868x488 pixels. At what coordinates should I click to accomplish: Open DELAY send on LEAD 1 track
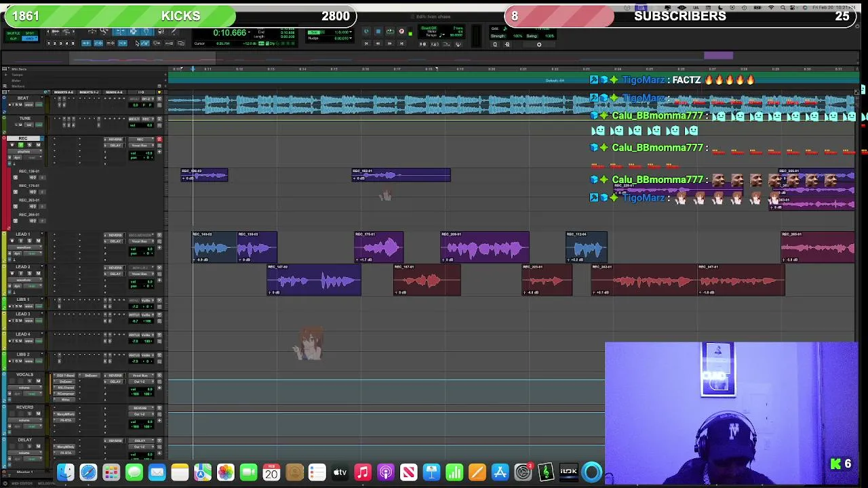pyautogui.click(x=114, y=241)
